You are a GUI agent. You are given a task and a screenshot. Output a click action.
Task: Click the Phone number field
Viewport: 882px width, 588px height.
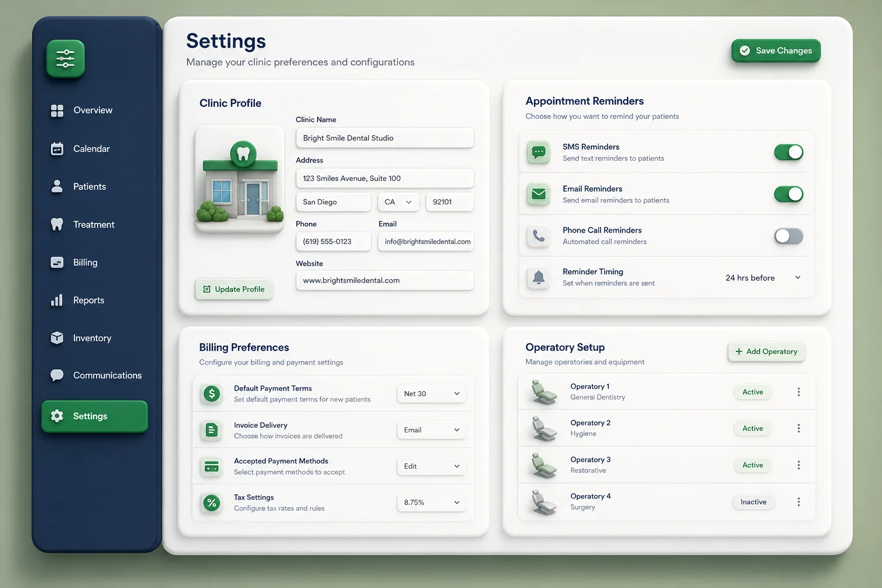pos(333,242)
